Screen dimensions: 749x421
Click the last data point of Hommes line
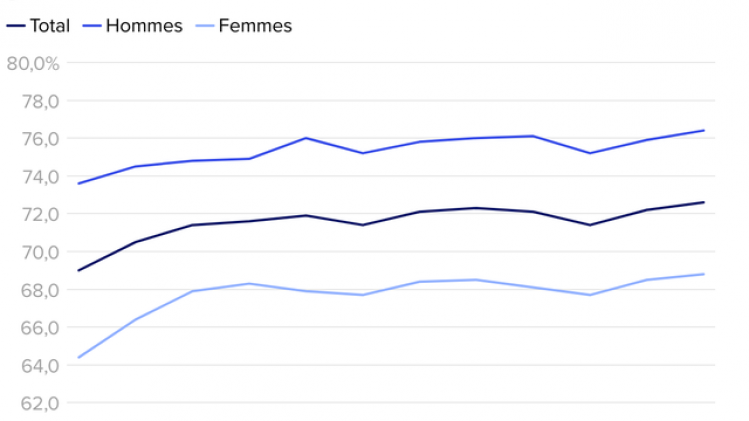704,130
